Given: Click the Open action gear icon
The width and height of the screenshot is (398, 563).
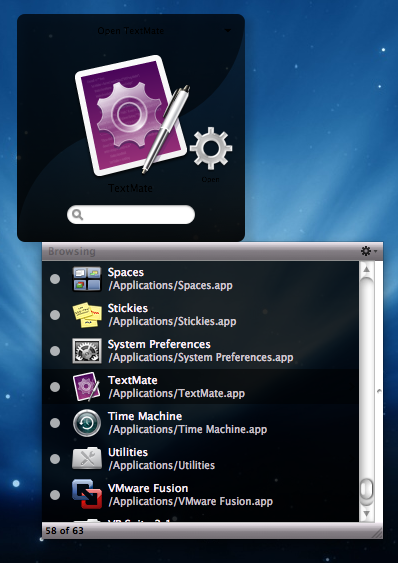Looking at the screenshot, I should [211, 148].
